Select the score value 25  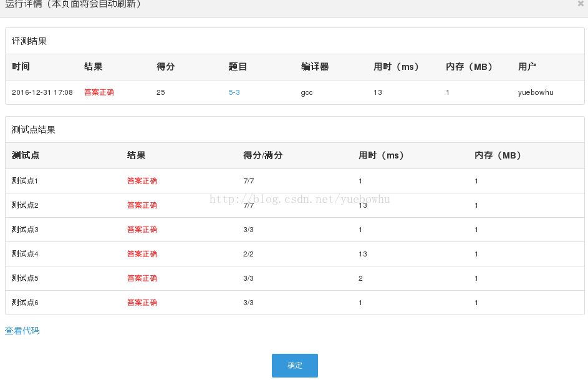point(160,92)
